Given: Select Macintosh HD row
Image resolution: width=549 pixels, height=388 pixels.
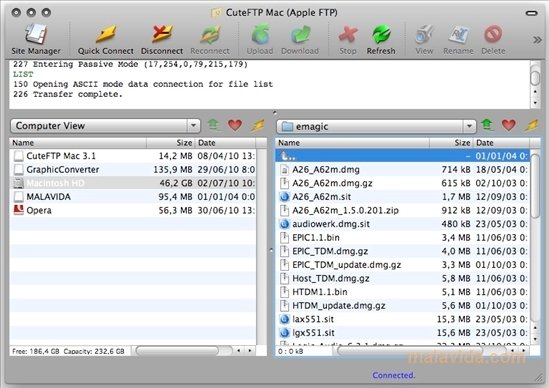Looking at the screenshot, I should pyautogui.click(x=133, y=183).
